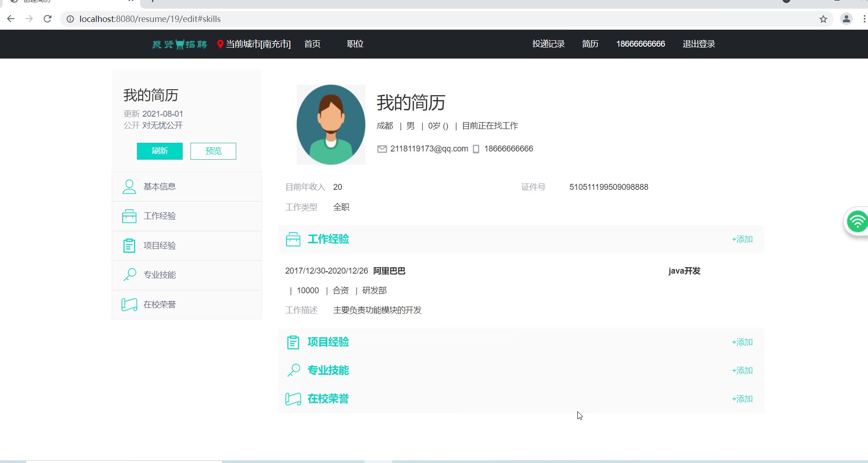The width and height of the screenshot is (868, 463).
Task: Click the department text 研发部
Action: (x=374, y=291)
